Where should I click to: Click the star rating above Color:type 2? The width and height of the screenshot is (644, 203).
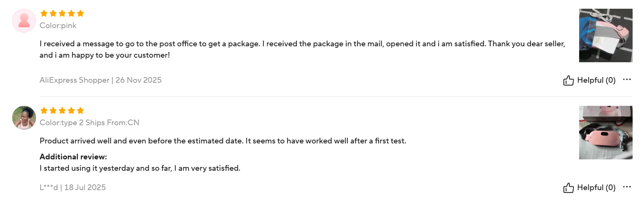pyautogui.click(x=62, y=111)
